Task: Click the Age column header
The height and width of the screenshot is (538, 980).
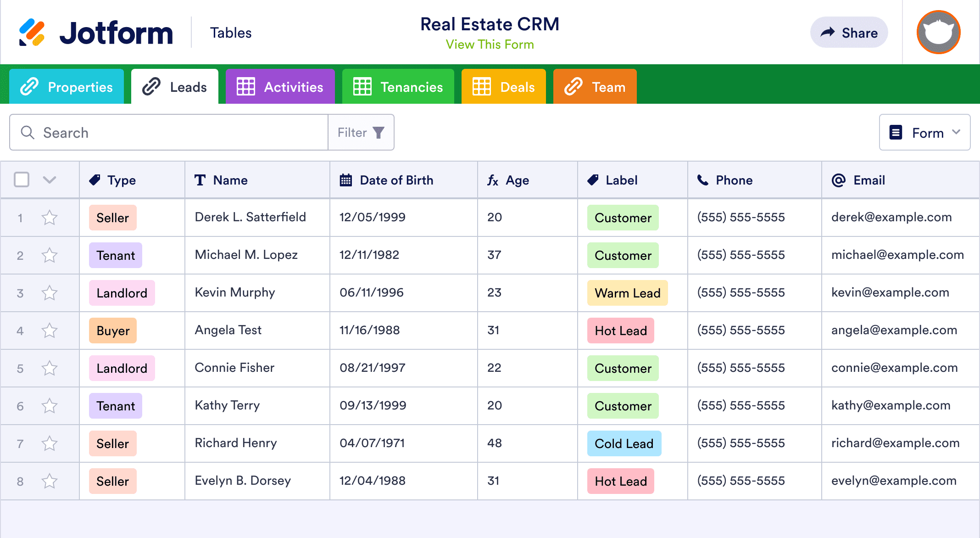Action: pos(528,180)
